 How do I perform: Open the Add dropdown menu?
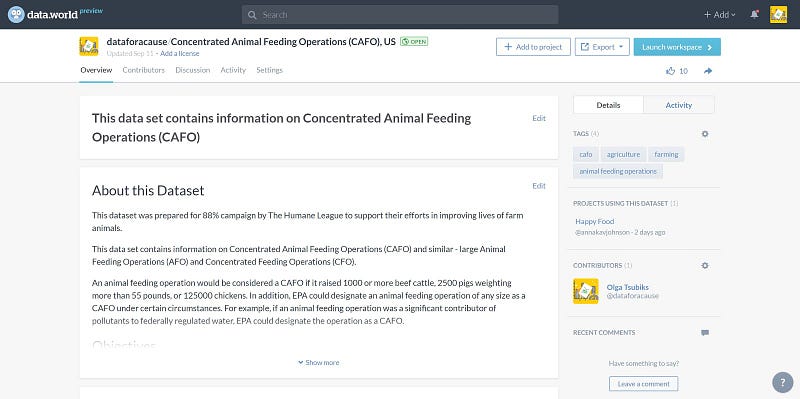(x=719, y=15)
